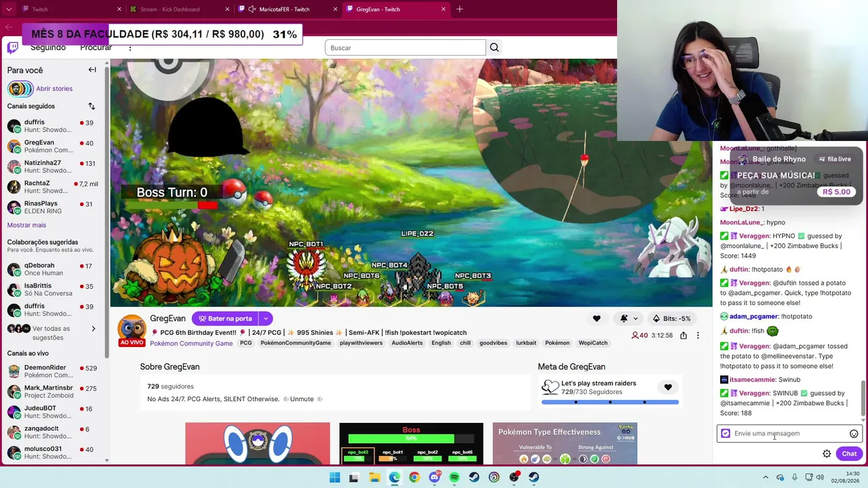
Task: Open the 'Procurar' navigation item
Action: pos(96,47)
